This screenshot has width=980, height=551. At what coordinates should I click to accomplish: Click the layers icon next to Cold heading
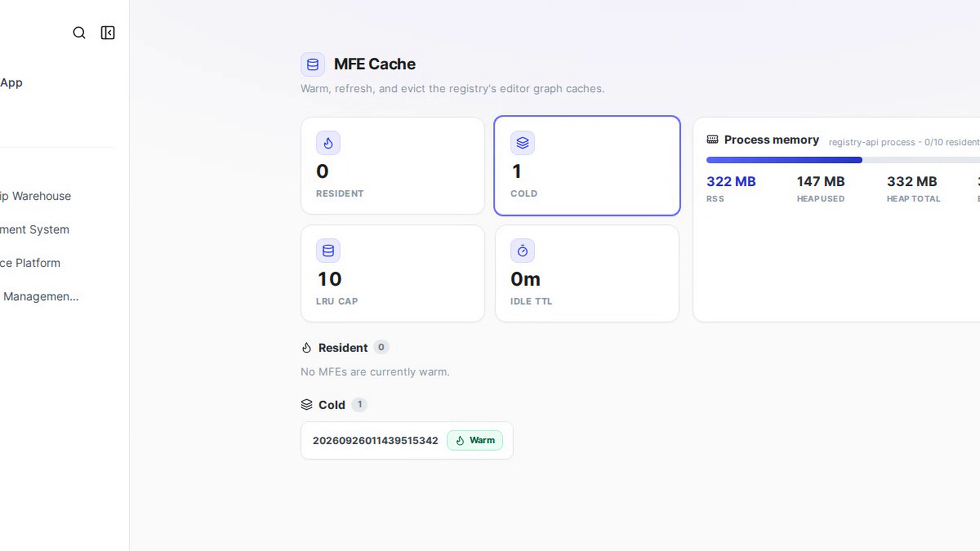pyautogui.click(x=306, y=405)
